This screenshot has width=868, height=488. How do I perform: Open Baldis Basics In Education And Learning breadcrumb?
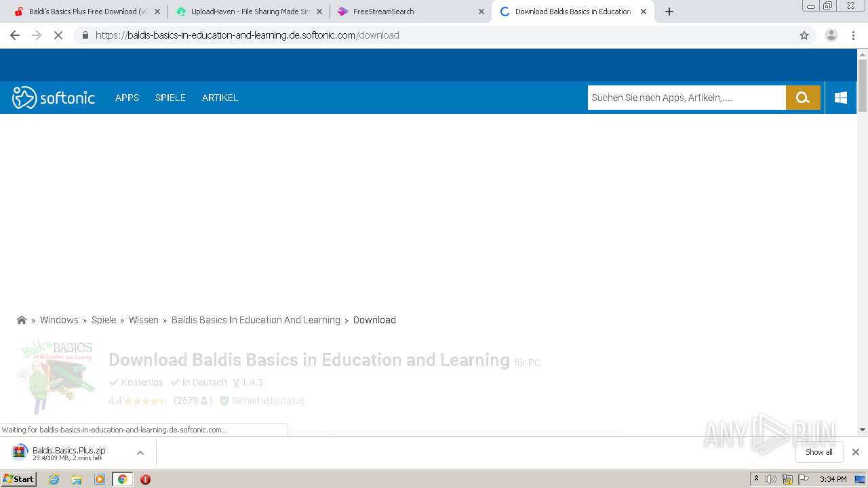pyautogui.click(x=256, y=320)
